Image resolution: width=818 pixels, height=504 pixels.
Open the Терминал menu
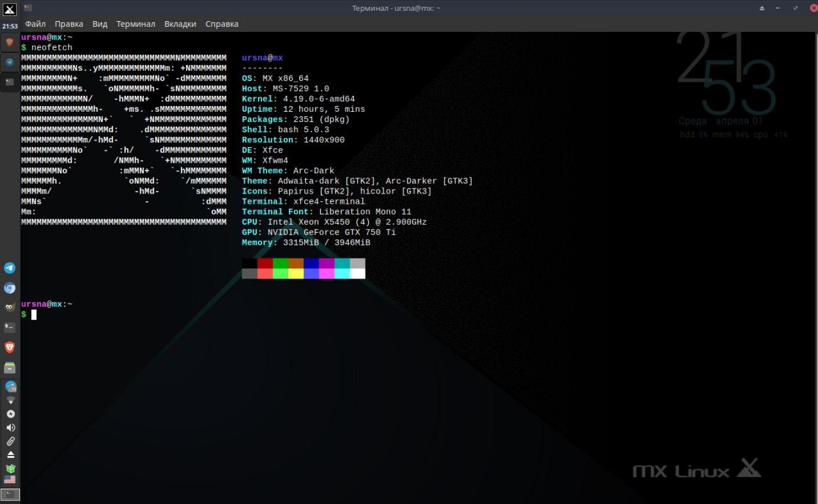[135, 24]
